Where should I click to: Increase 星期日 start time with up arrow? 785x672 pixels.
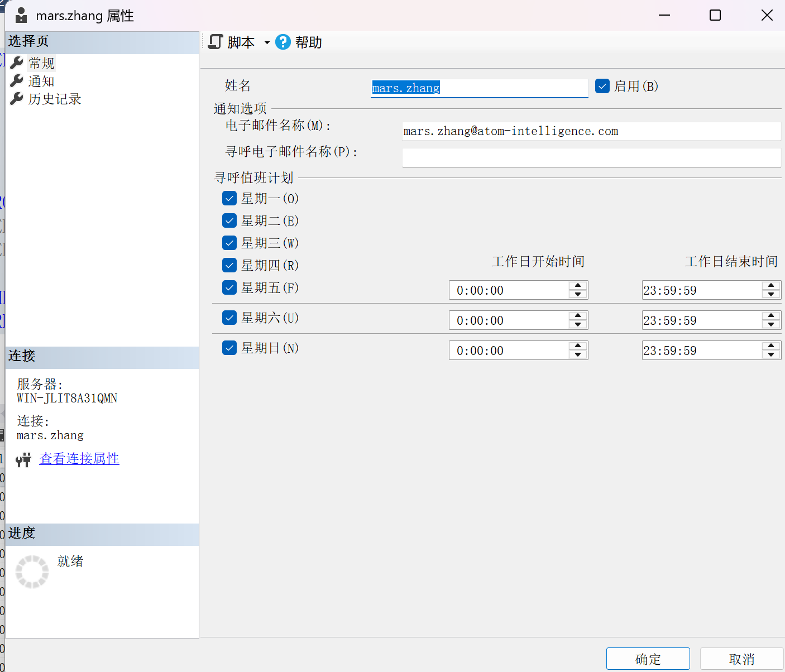point(578,346)
